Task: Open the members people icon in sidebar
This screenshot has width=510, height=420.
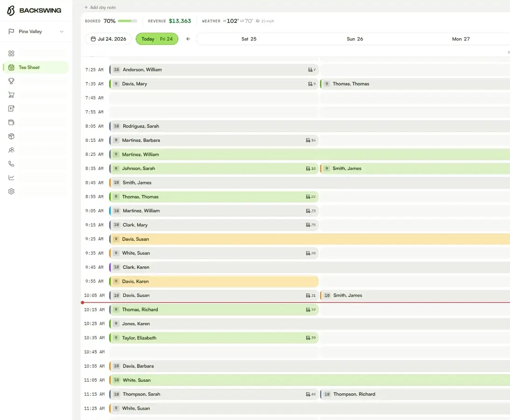Action: coord(11,150)
